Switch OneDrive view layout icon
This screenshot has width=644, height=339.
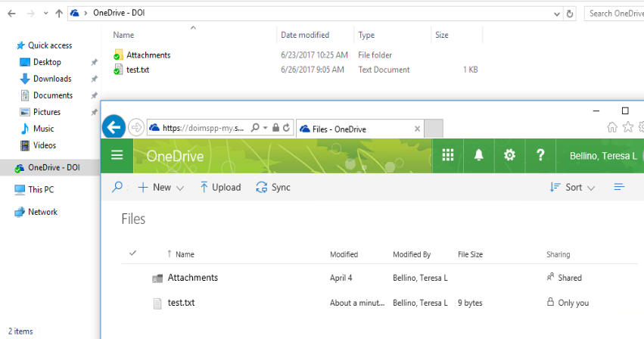click(619, 188)
